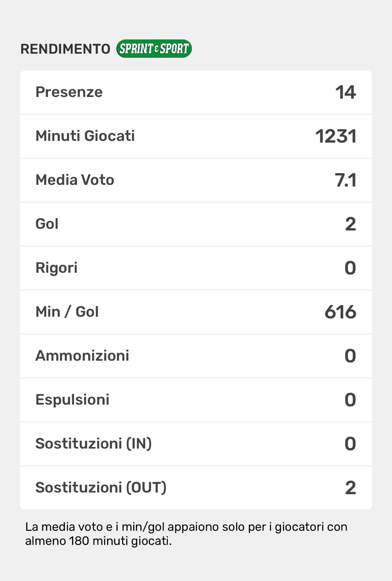Click the Presenze value 14

[x=346, y=92]
